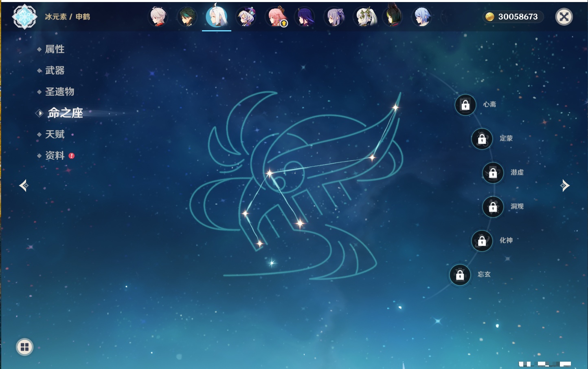
Task: Open locked constellation 定蒙
Action: click(x=482, y=139)
